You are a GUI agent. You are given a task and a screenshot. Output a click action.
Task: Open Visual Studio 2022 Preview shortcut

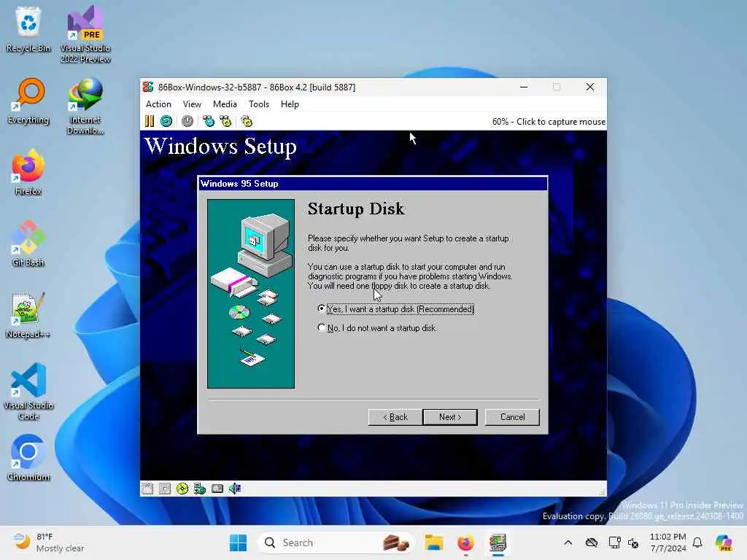85,34
